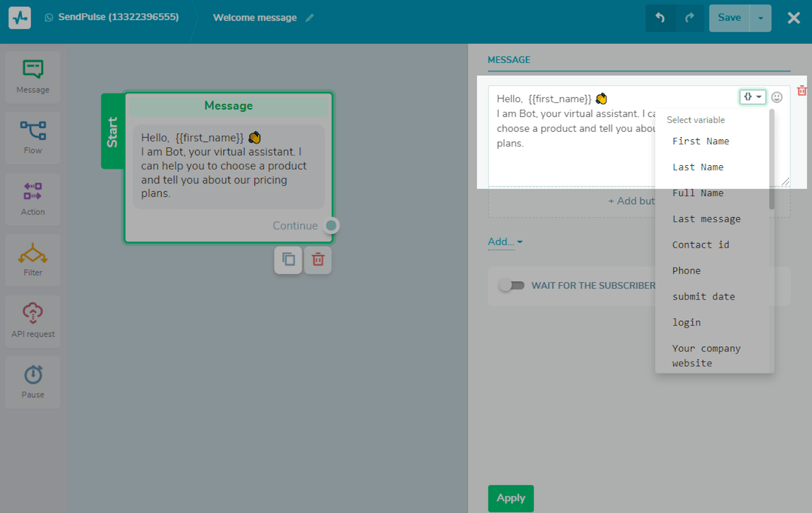Toggle Wait for the subscriber switch
The width and height of the screenshot is (812, 513).
(x=511, y=286)
